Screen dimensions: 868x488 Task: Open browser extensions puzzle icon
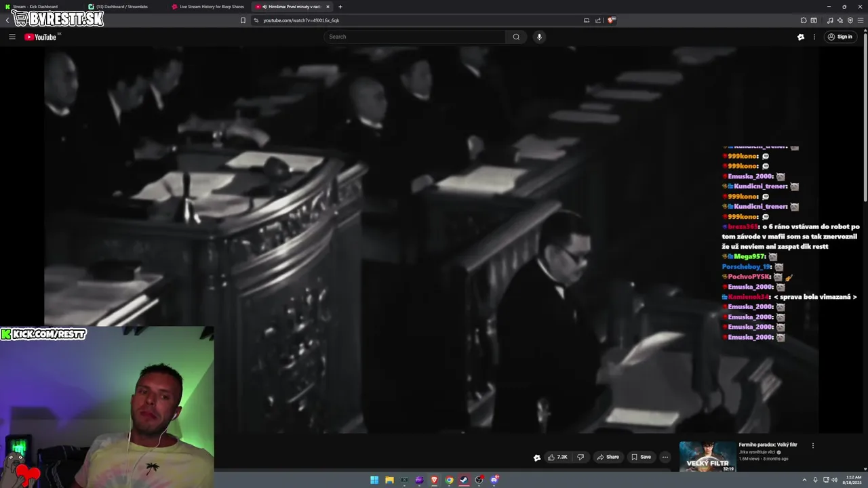[804, 20]
